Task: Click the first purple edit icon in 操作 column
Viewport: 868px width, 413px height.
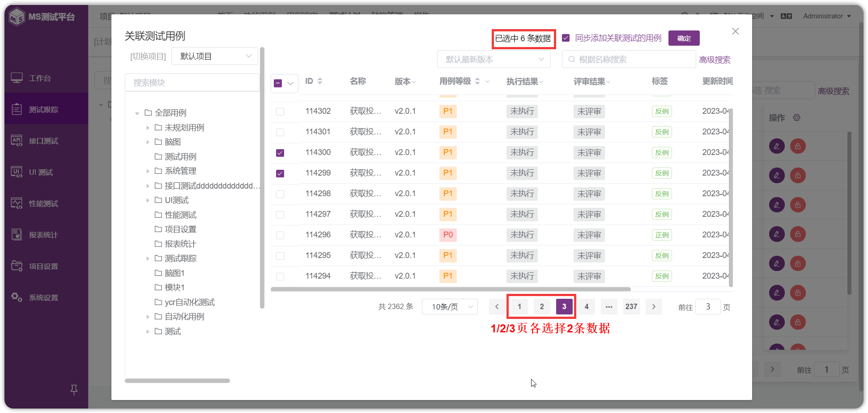Action: 777,146
